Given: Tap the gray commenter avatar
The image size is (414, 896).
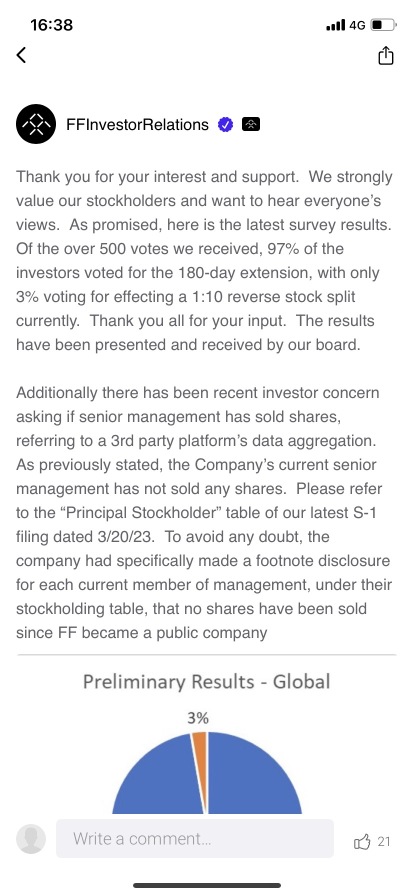Looking at the screenshot, I should tap(31, 839).
